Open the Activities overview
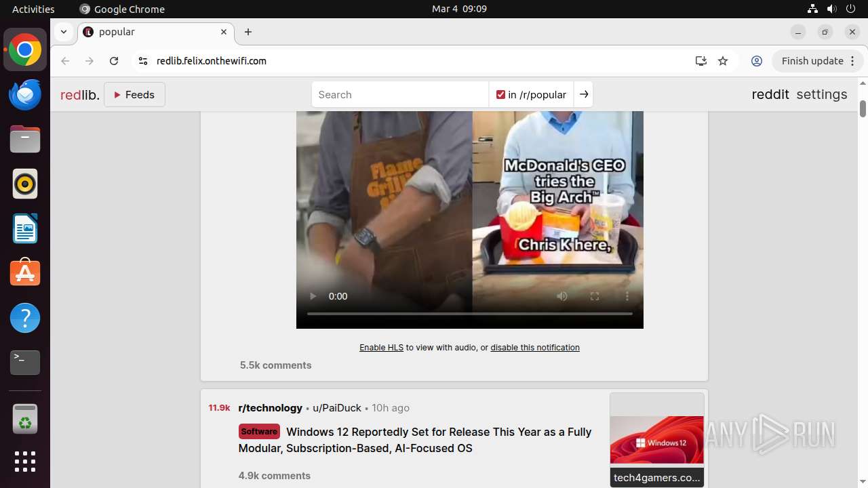 click(33, 9)
